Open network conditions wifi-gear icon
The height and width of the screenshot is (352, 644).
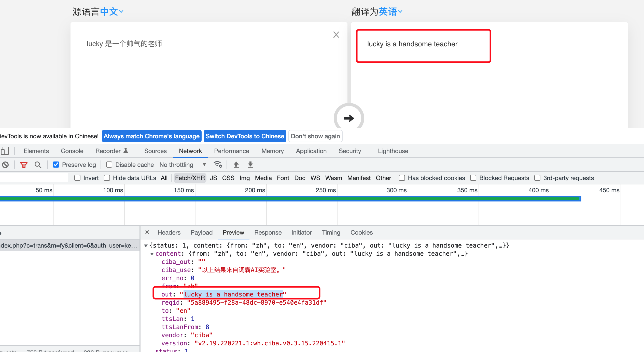coord(218,165)
